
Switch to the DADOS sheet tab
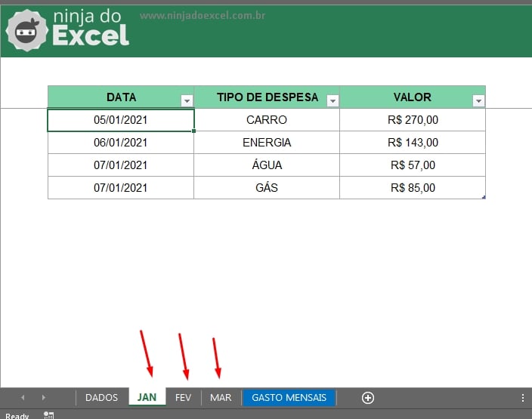[102, 397]
